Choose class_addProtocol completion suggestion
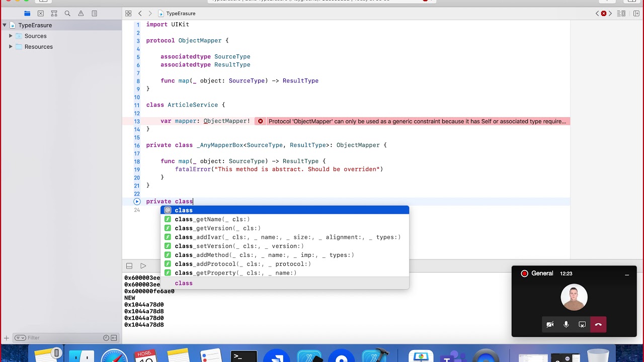Image resolution: width=644 pixels, height=362 pixels. [x=285, y=264]
